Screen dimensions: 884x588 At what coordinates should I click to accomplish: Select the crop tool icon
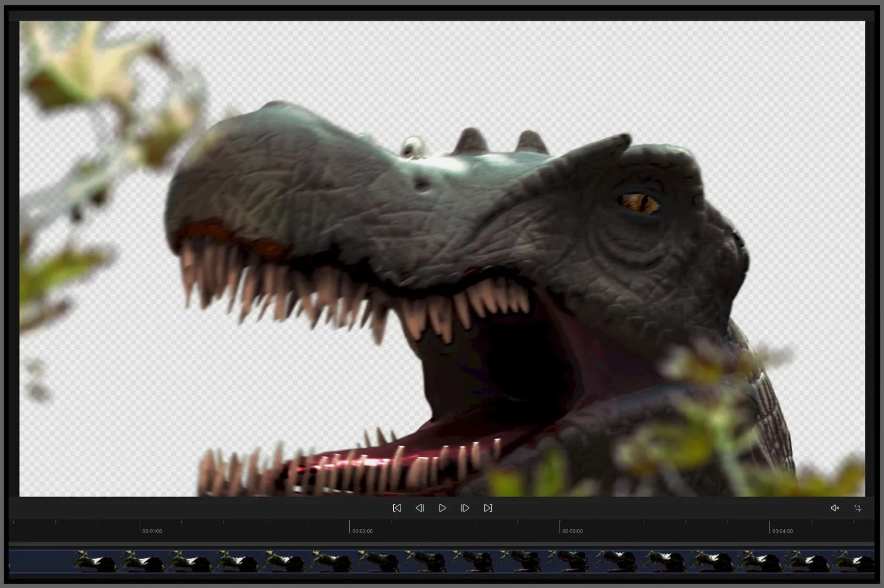tap(858, 508)
